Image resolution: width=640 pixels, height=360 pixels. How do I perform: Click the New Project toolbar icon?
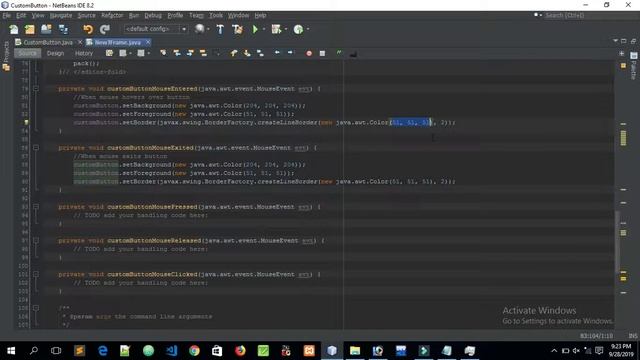tap(30, 29)
